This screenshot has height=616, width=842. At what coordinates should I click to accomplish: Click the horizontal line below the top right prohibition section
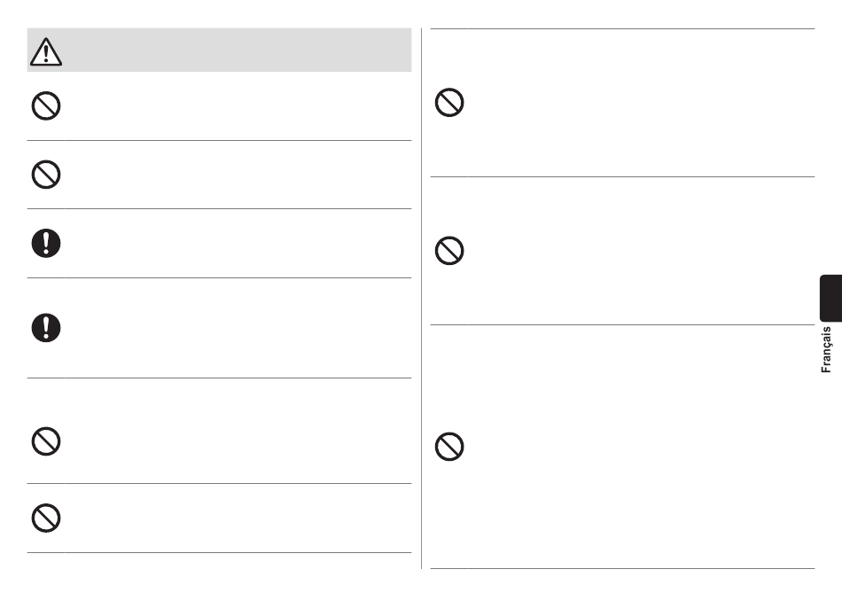point(622,176)
